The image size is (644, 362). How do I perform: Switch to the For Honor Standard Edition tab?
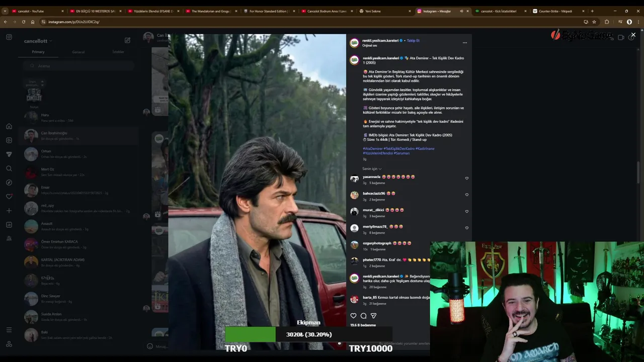point(269,11)
